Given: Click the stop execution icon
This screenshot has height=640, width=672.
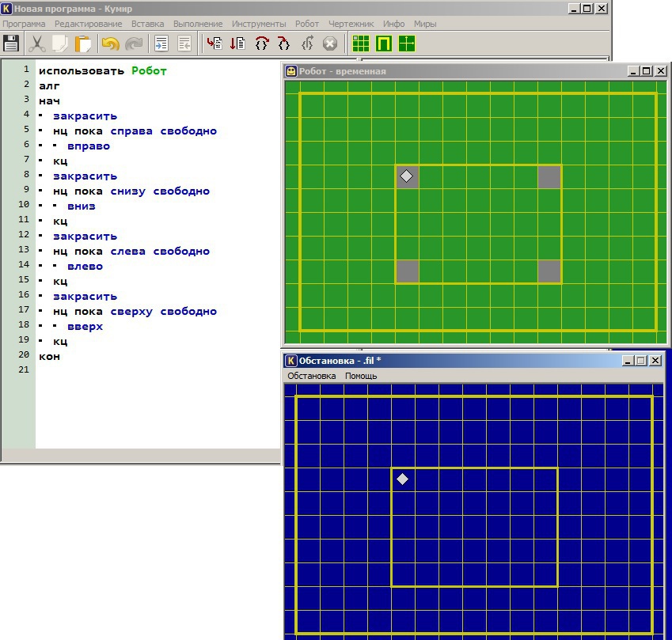Looking at the screenshot, I should pyautogui.click(x=330, y=44).
